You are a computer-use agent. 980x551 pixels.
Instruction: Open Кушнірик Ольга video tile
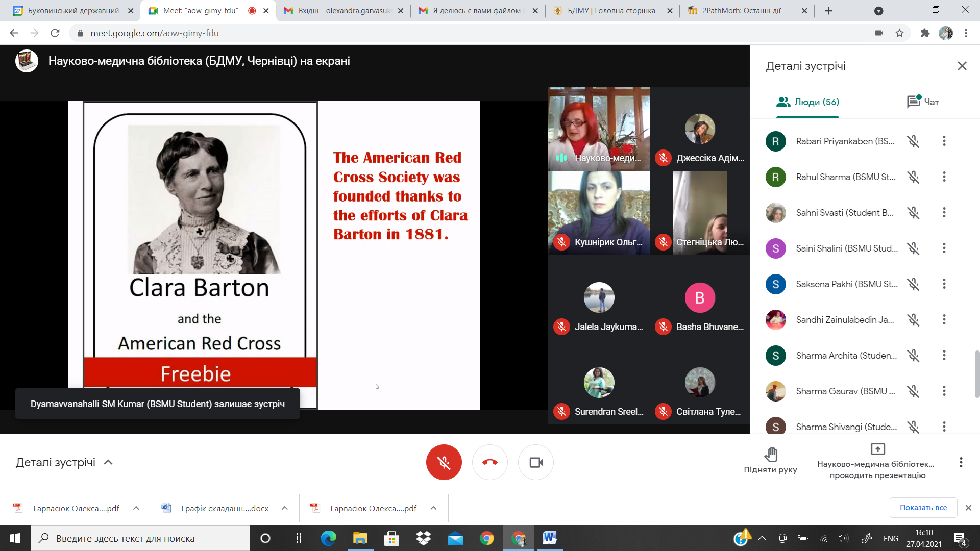(599, 213)
